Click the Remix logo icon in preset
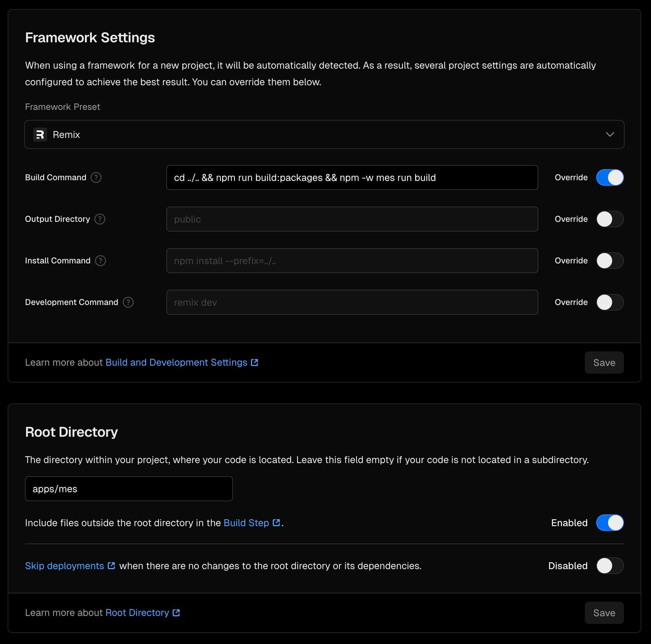Image resolution: width=651 pixels, height=644 pixels. tap(40, 134)
